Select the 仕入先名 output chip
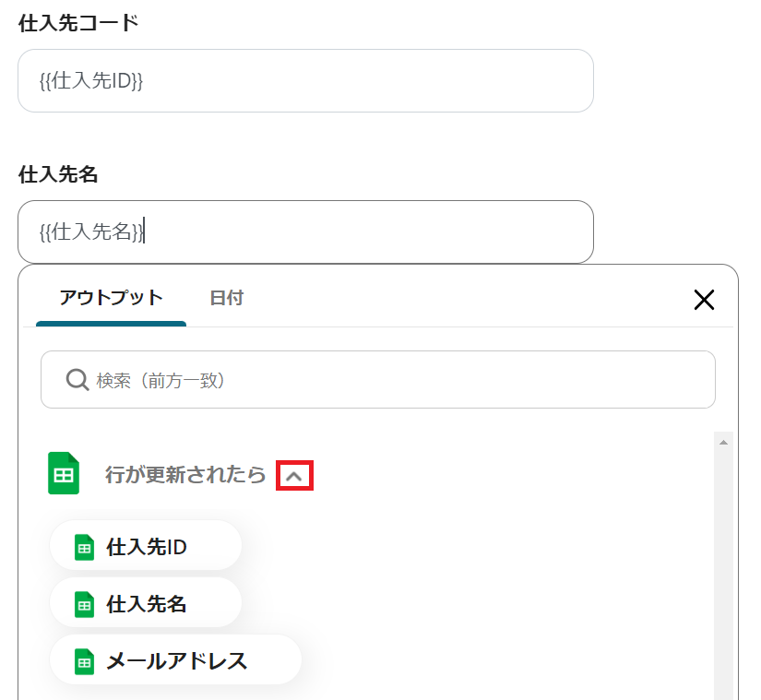This screenshot has height=700, width=761. coord(146,605)
